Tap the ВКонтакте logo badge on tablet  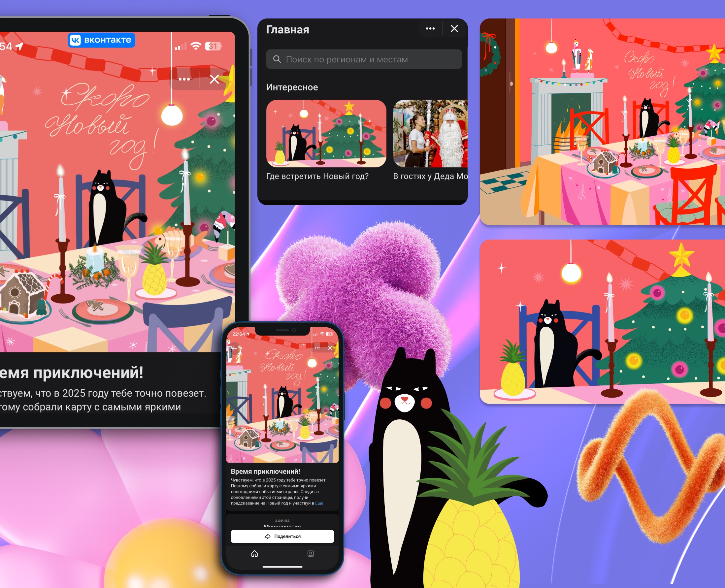(x=101, y=40)
